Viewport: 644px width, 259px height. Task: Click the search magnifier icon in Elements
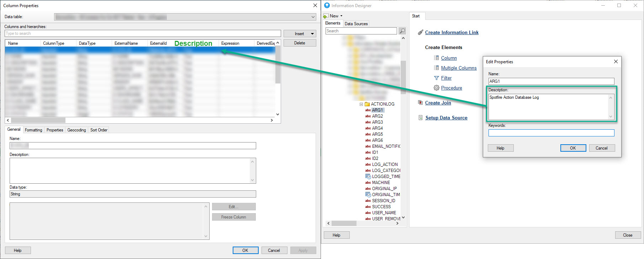click(x=402, y=31)
